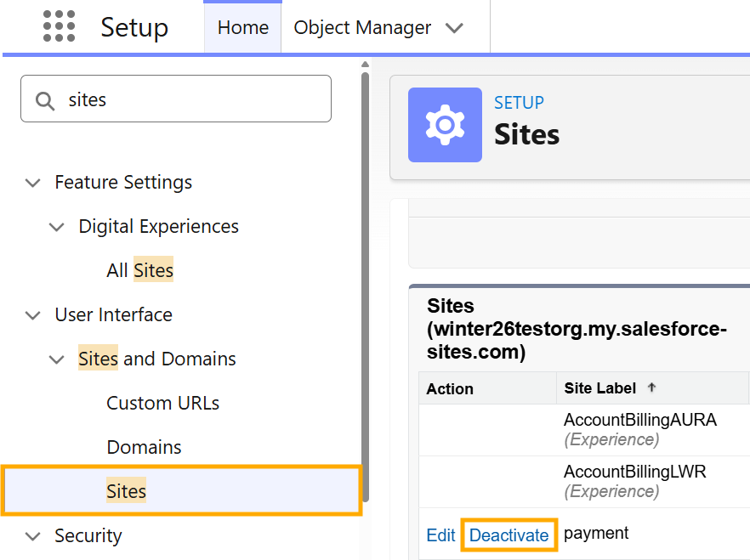Click the Security label in the sidebar
This screenshot has height=560, width=750.
pyautogui.click(x=88, y=536)
